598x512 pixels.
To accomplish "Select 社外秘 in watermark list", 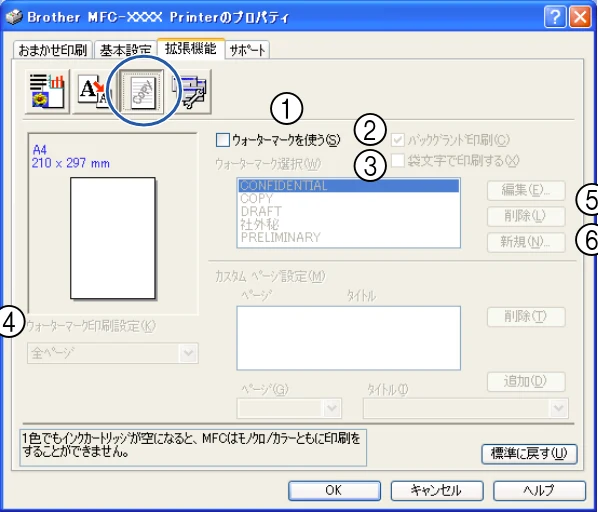I will click(x=349, y=224).
